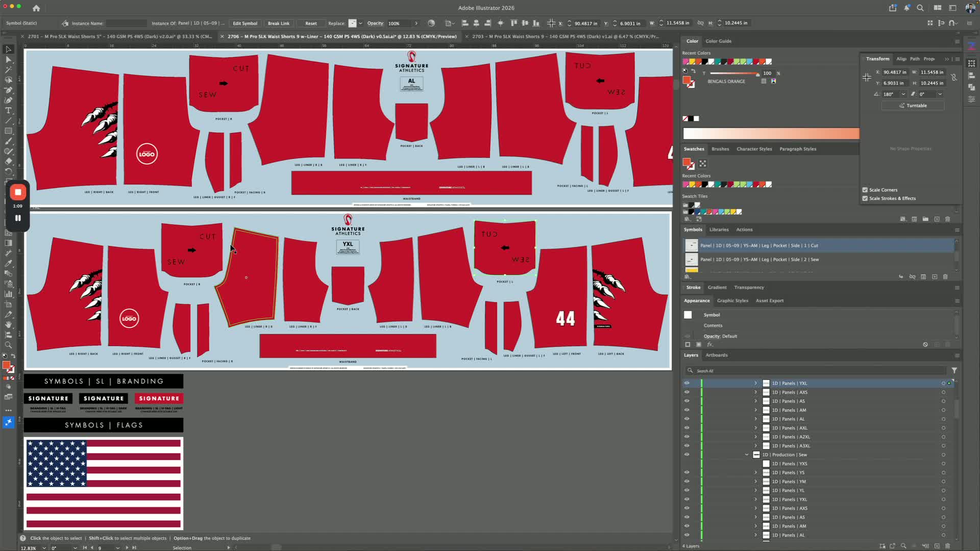
Task: Collapse the 1D | Production | Sew layer
Action: click(x=747, y=455)
